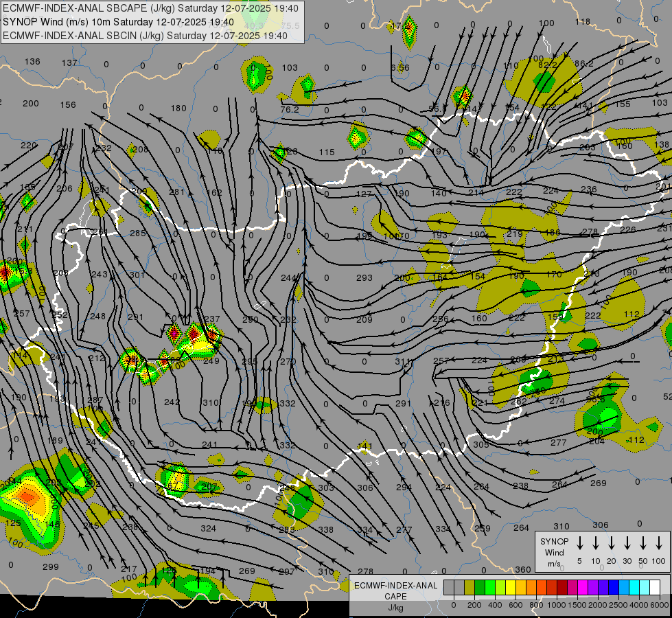The width and height of the screenshot is (672, 618).
Task: Click the map value 303
Action: point(326,488)
